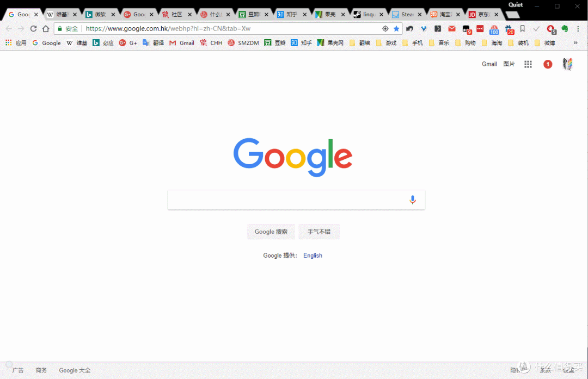Screen dimensions: 588x379
Task: Click the 手气不错 button
Action: pos(319,232)
